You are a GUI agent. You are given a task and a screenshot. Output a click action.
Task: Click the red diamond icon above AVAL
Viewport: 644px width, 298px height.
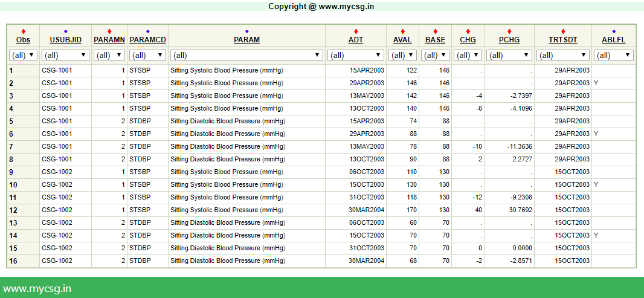click(402, 31)
